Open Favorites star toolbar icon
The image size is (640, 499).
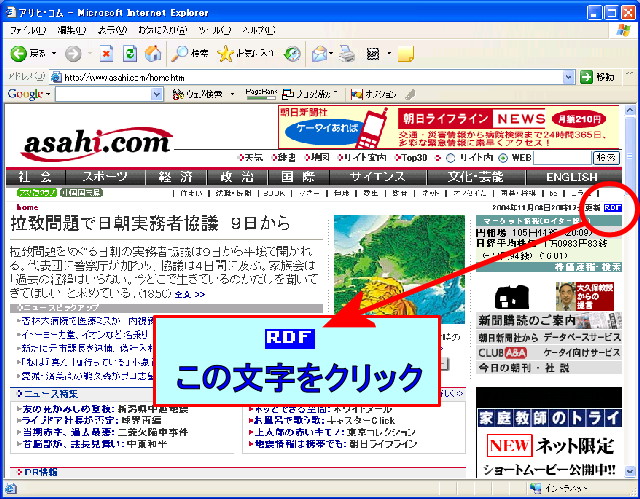coord(225,53)
